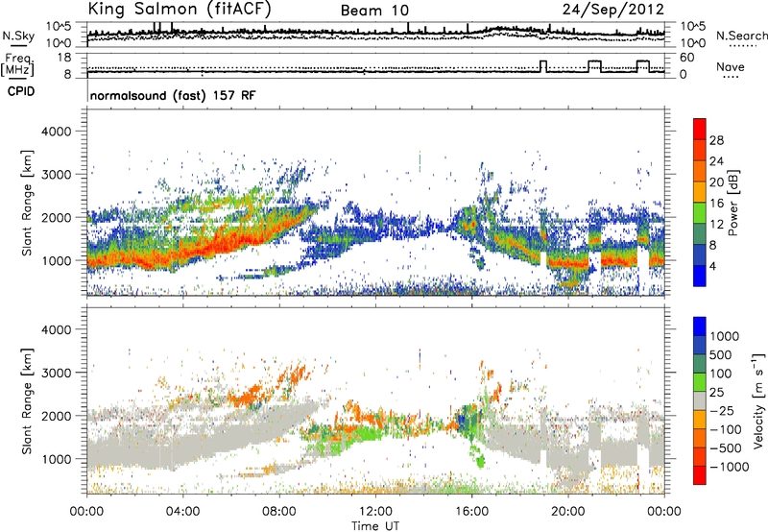
Task: Click the "N.Search" legend label
Action: (742, 36)
